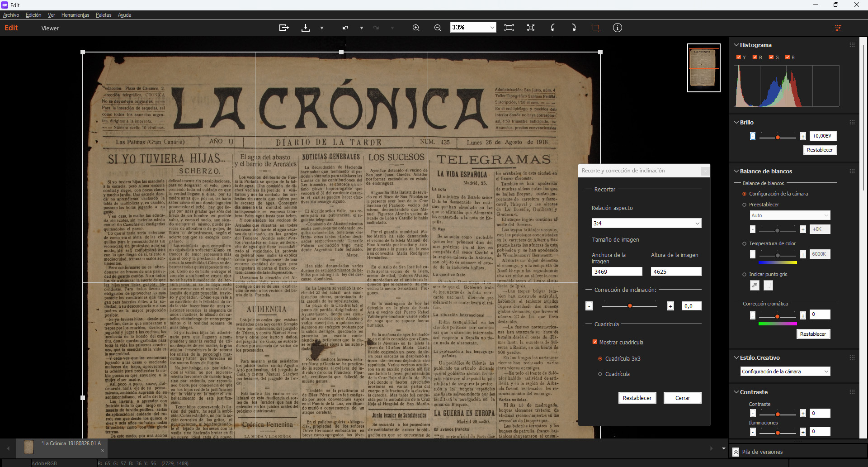Click the fit-to-window view icon

[x=509, y=28]
